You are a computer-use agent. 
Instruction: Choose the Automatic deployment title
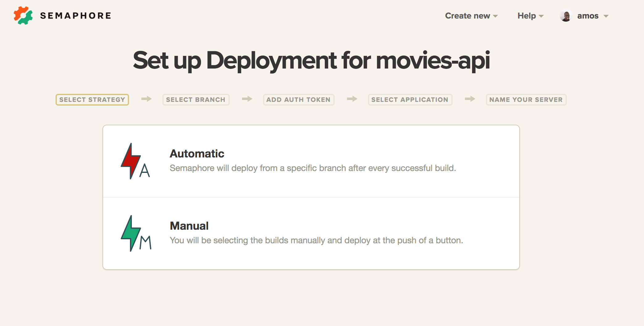[x=197, y=154]
